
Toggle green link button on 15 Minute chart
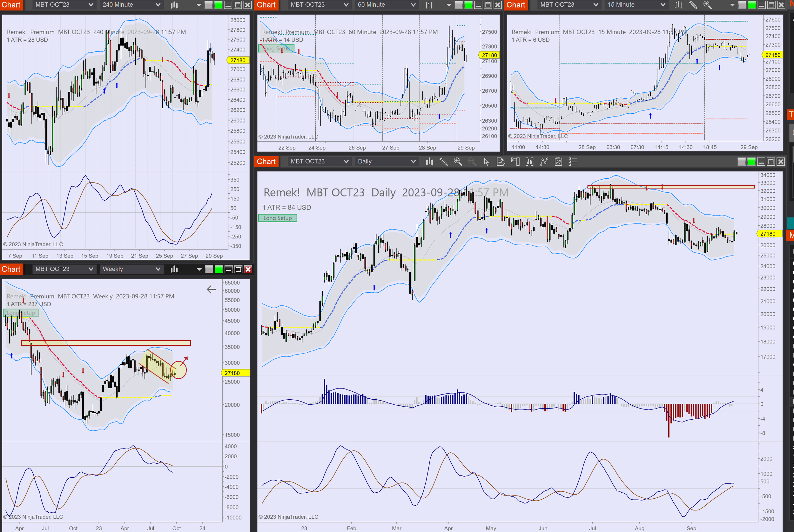(752, 5)
